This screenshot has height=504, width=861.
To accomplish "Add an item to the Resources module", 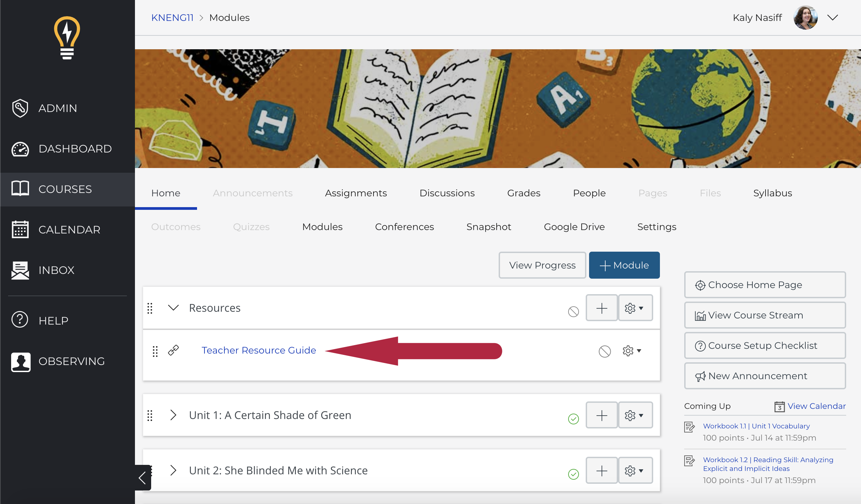I will (x=602, y=308).
